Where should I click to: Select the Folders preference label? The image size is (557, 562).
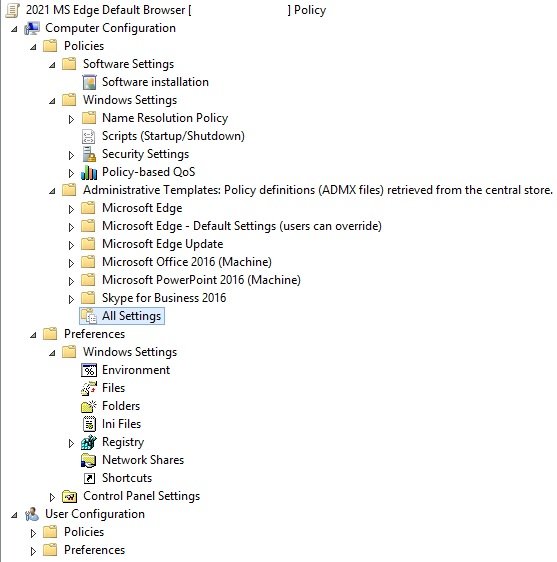point(121,406)
